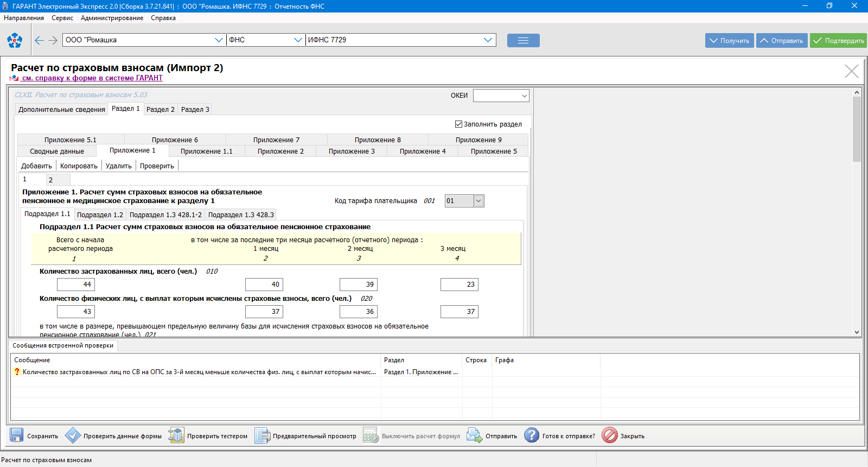The width and height of the screenshot is (868, 467).
Task: Open Print preview via its icon
Action: [262, 436]
